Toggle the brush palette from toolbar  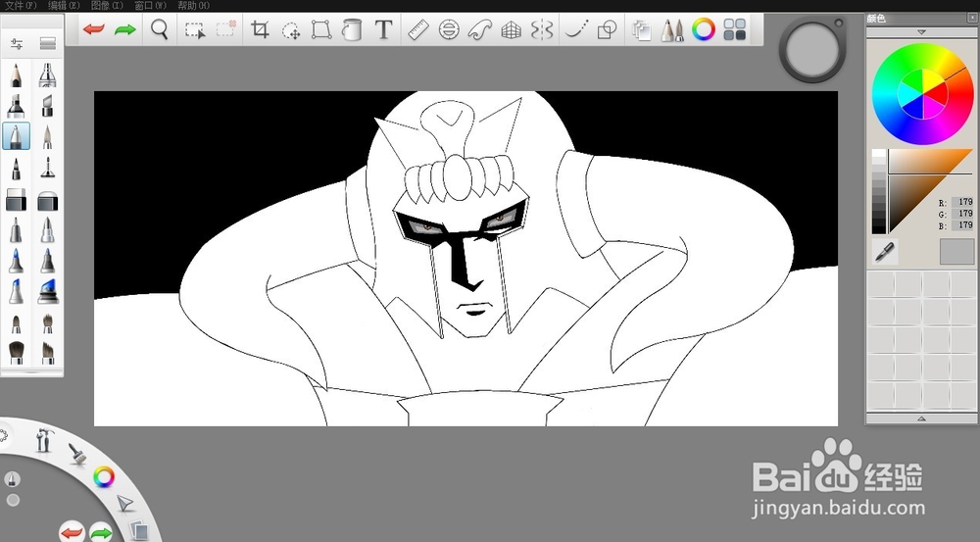(x=672, y=30)
